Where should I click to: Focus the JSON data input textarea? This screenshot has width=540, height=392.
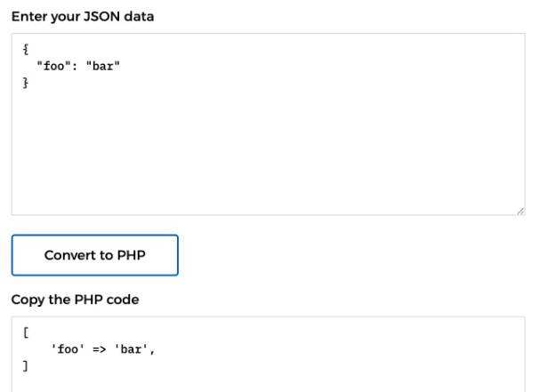(267, 142)
